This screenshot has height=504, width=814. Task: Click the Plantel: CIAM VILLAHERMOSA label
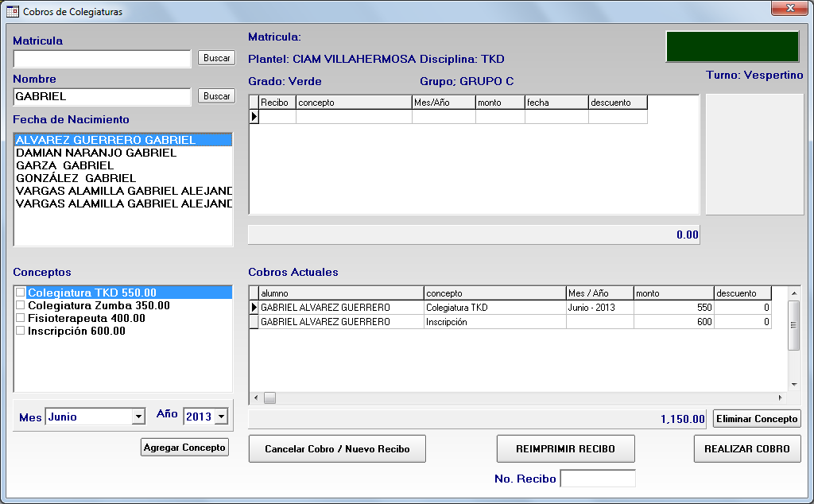pyautogui.click(x=331, y=59)
